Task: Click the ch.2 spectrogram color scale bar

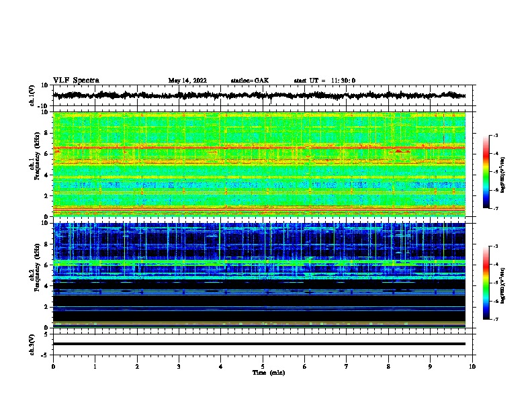Action: (x=486, y=283)
